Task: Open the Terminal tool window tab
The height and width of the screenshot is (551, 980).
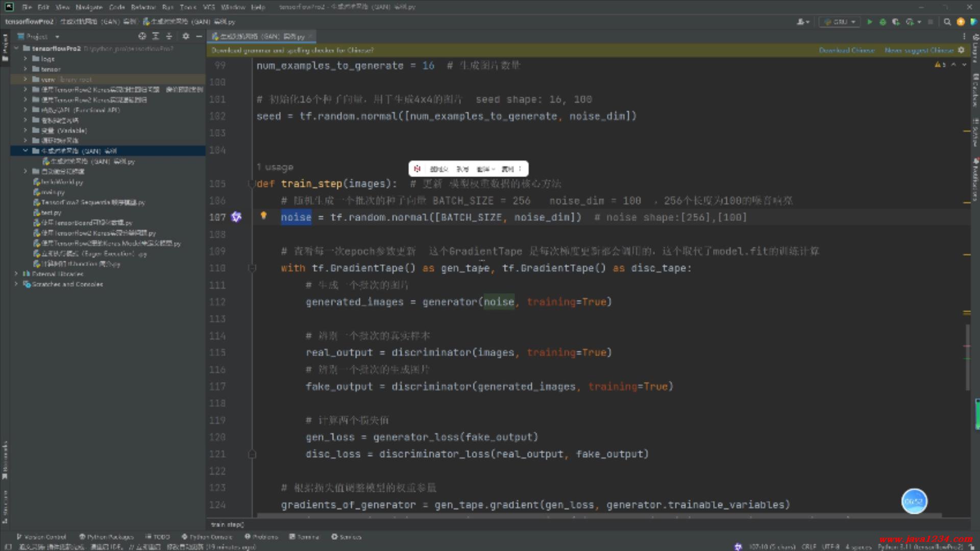Action: (x=304, y=537)
